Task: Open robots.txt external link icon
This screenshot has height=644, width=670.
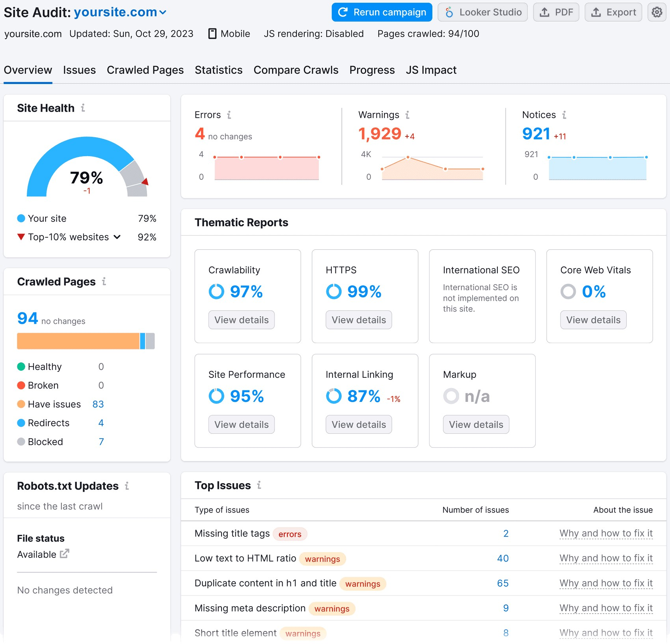Action: click(64, 554)
